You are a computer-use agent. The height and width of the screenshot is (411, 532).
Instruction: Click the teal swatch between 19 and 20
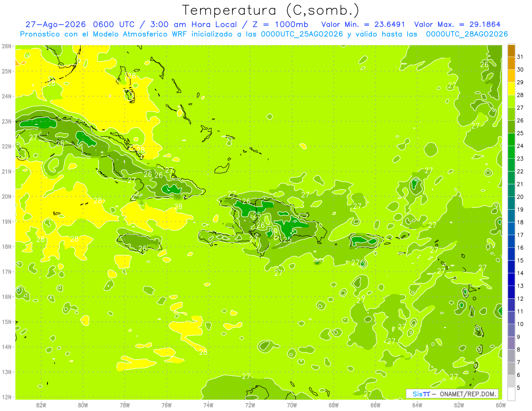(511, 203)
